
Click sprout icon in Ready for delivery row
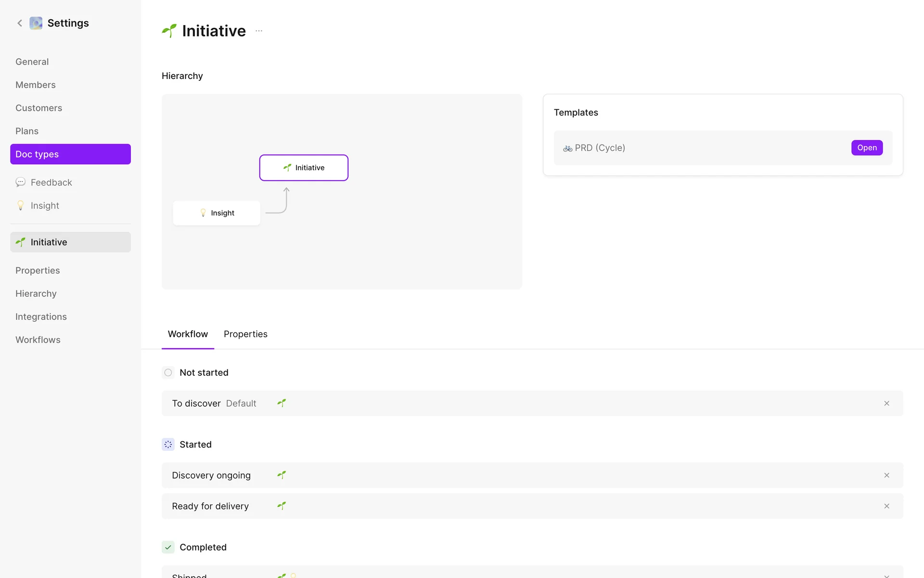click(x=282, y=506)
